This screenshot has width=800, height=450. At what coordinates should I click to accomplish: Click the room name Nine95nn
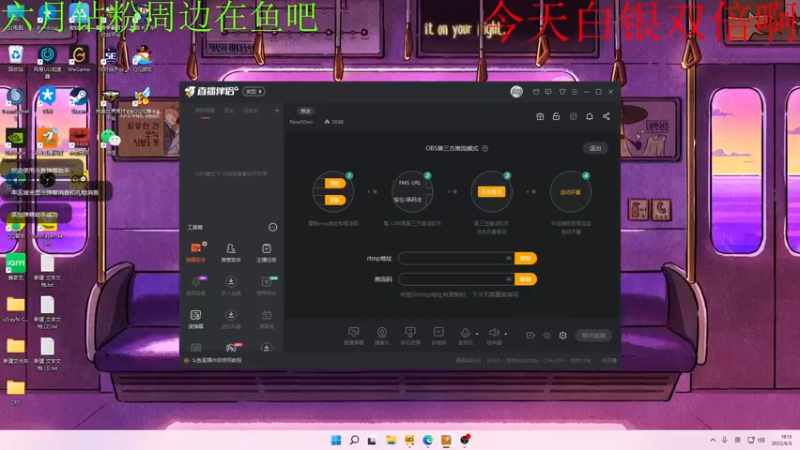pyautogui.click(x=301, y=122)
